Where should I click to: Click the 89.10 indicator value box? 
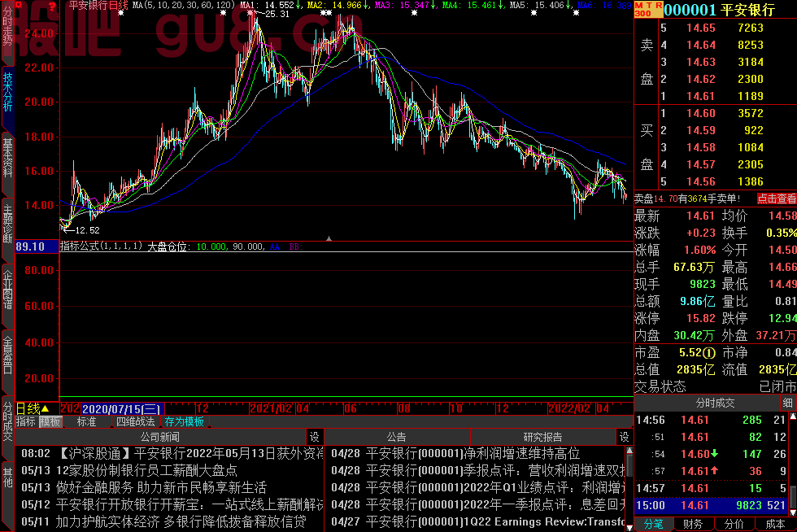click(37, 246)
